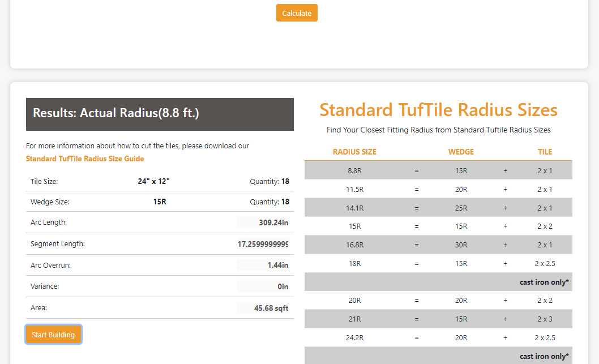Click the Wedge Size label
Image resolution: width=599 pixels, height=364 pixels.
point(50,202)
